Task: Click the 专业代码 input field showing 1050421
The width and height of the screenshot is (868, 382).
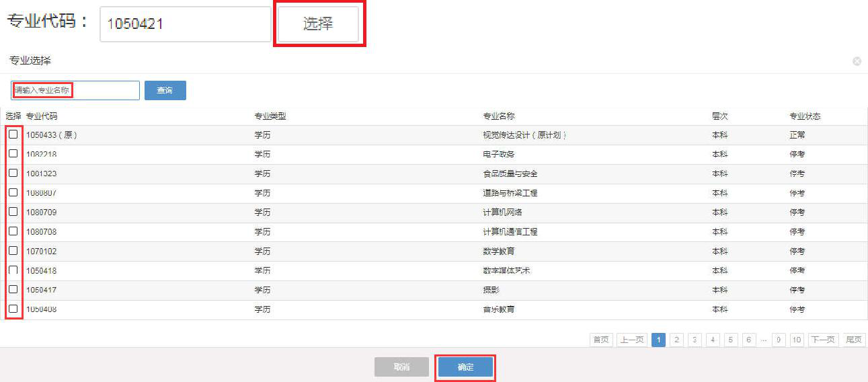Action: pos(185,24)
